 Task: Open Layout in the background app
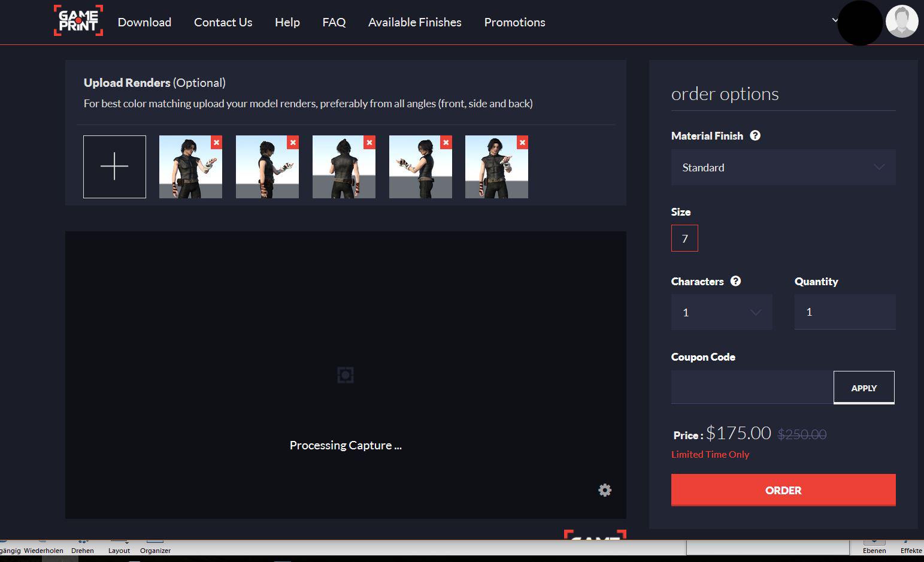(x=119, y=551)
